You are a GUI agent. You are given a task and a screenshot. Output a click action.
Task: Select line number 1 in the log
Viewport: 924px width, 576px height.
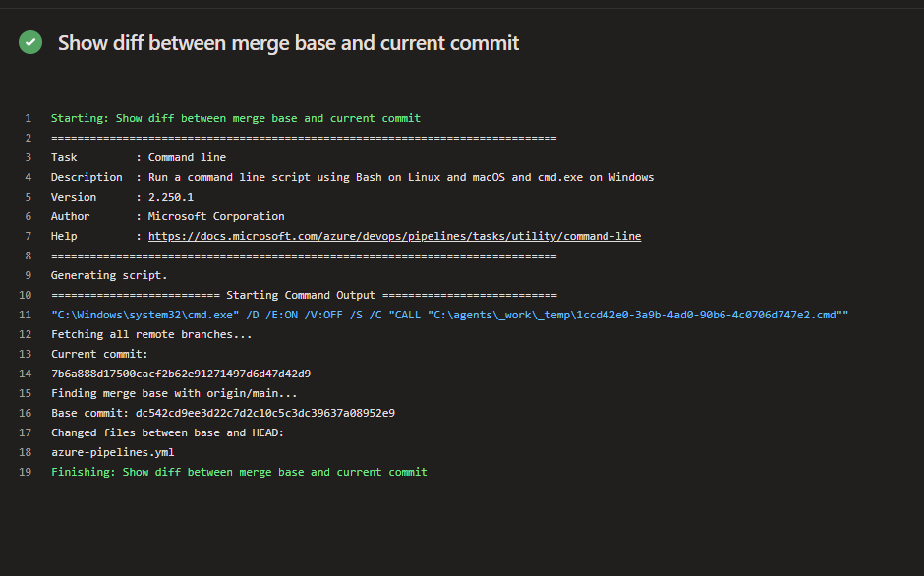(x=28, y=118)
